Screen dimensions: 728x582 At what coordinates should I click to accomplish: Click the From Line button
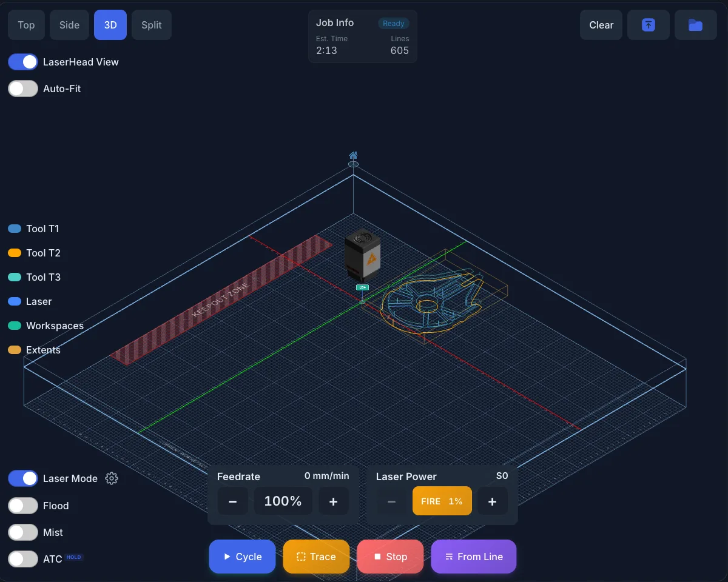(474, 557)
